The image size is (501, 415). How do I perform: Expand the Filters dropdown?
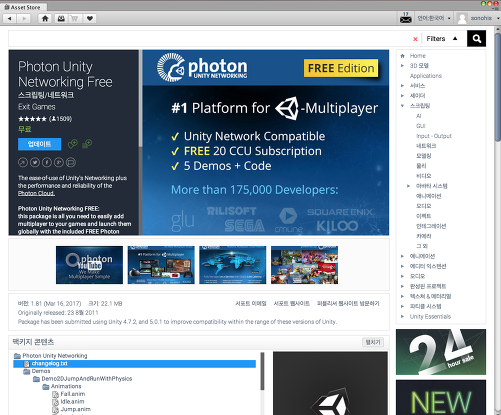tap(442, 39)
